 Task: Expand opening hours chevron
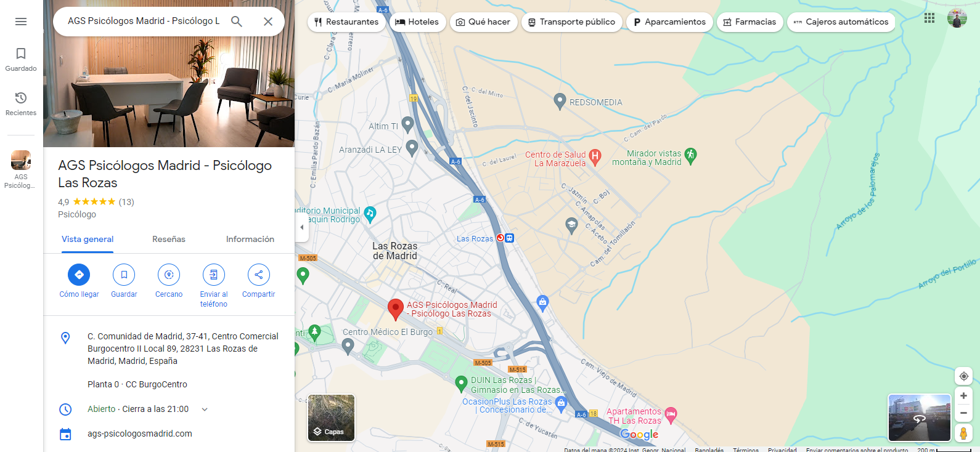pyautogui.click(x=205, y=410)
